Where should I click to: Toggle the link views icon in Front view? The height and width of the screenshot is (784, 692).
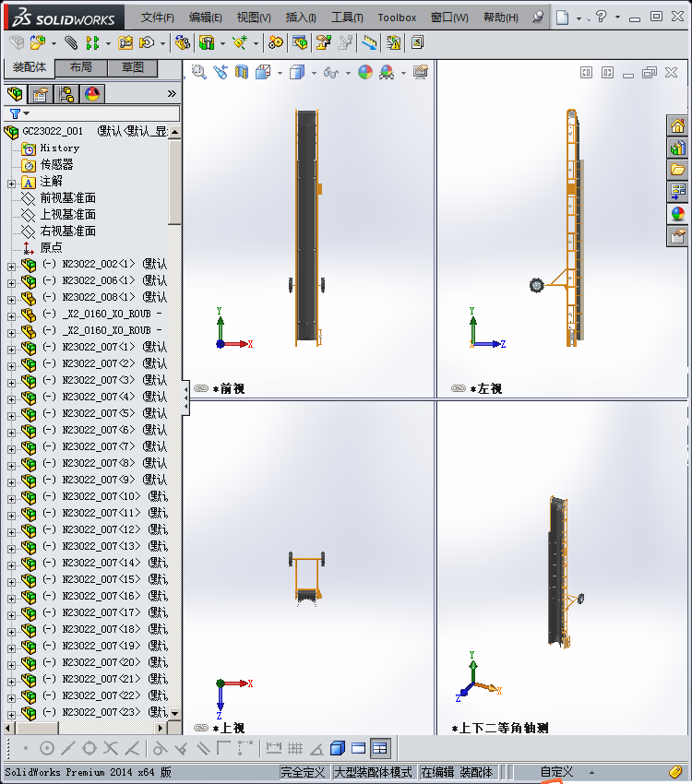click(201, 388)
